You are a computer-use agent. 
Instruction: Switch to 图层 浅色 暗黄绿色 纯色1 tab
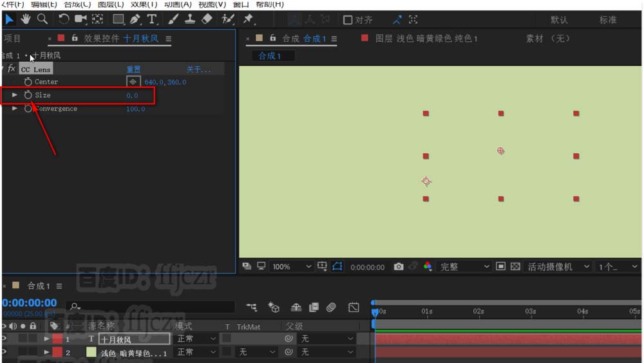point(426,38)
